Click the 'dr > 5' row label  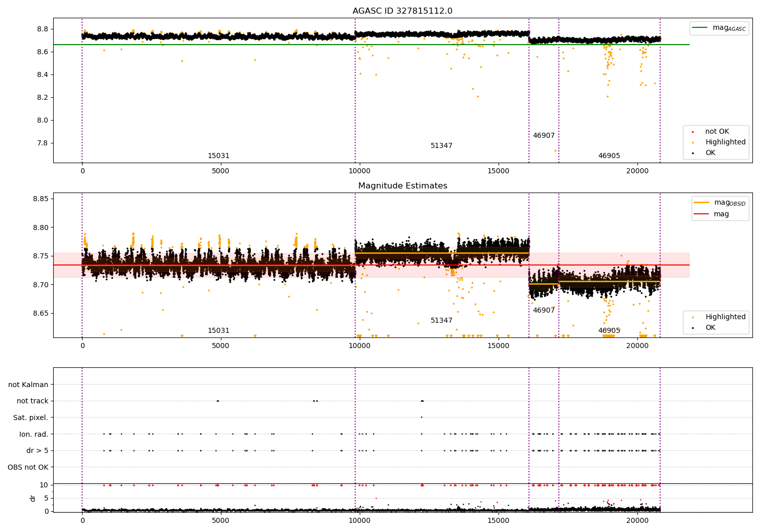coord(37,451)
